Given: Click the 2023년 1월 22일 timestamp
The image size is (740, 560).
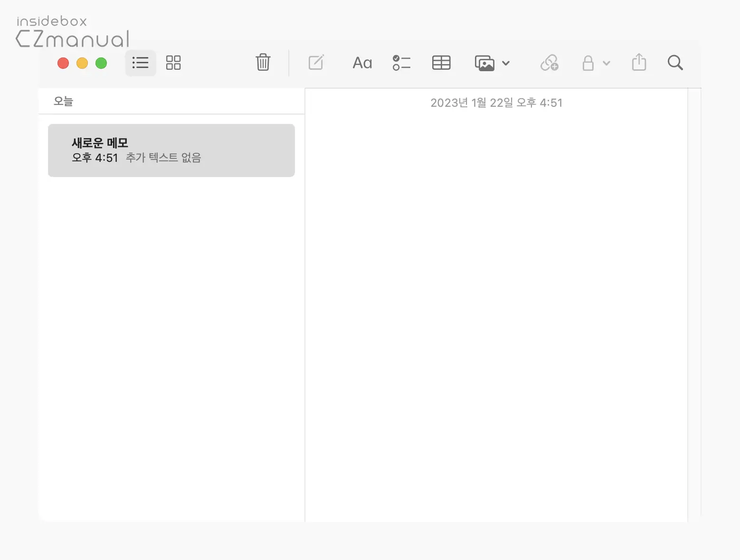Looking at the screenshot, I should [496, 103].
